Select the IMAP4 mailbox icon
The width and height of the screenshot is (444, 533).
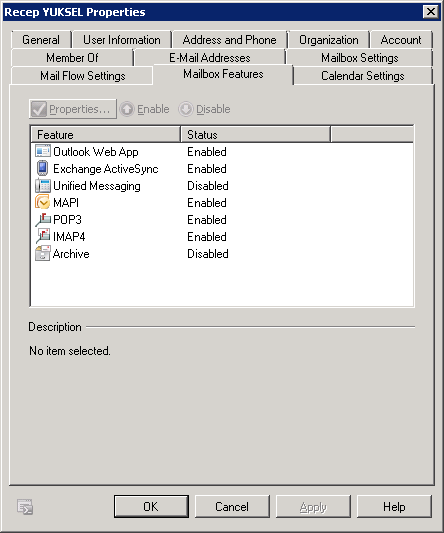(x=43, y=236)
